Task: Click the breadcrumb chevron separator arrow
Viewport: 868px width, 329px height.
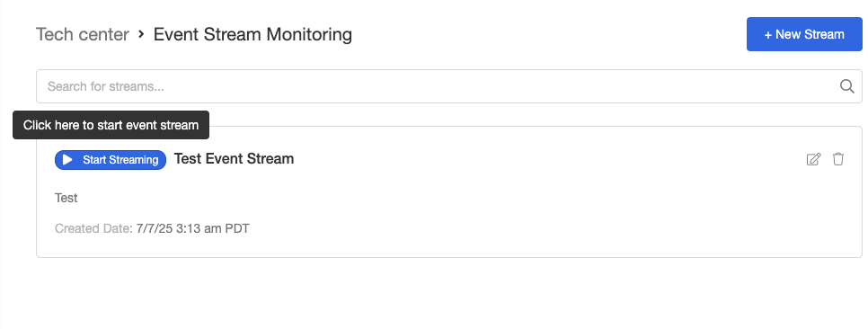Action: [x=141, y=34]
